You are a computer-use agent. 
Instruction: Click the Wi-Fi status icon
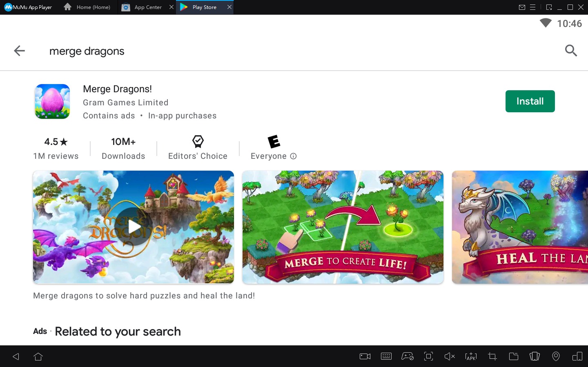[546, 23]
